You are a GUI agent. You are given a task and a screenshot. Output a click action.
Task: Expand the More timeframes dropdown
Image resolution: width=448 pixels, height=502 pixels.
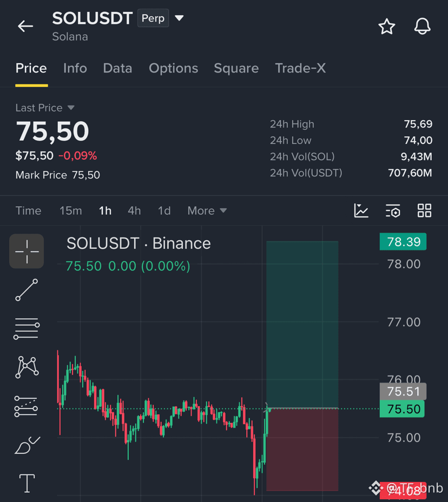(x=207, y=210)
